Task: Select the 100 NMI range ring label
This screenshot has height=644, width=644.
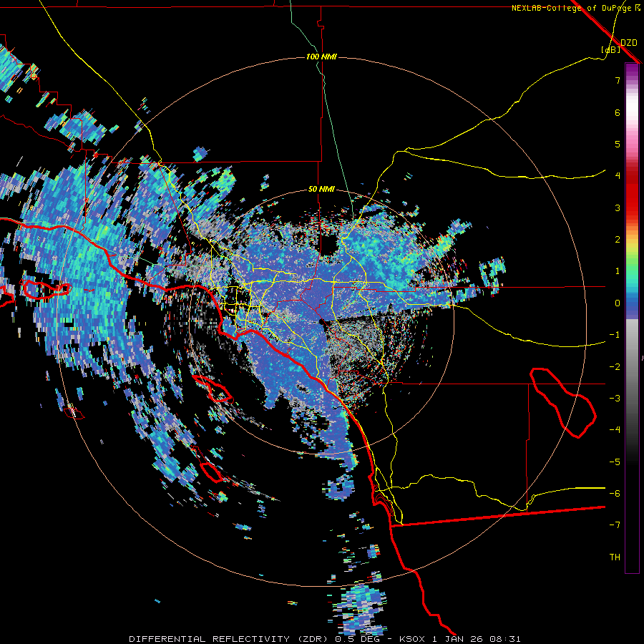Action: tap(321, 57)
